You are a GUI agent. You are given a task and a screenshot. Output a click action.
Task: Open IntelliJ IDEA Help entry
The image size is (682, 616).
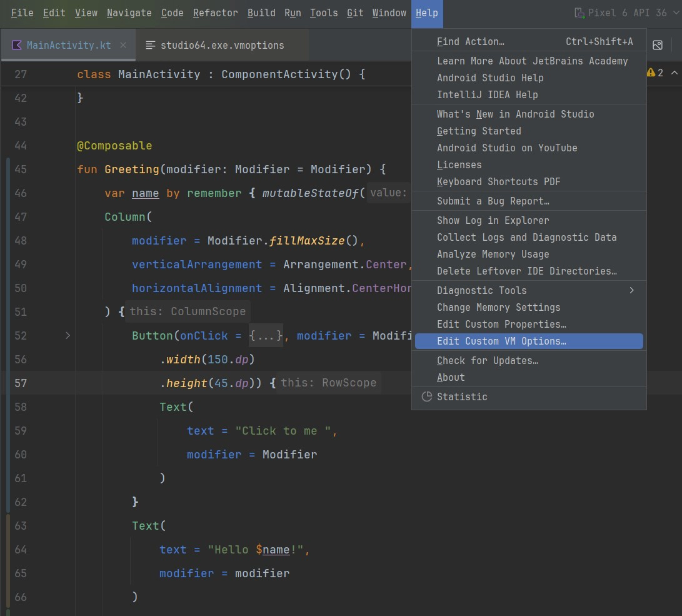coord(529,95)
